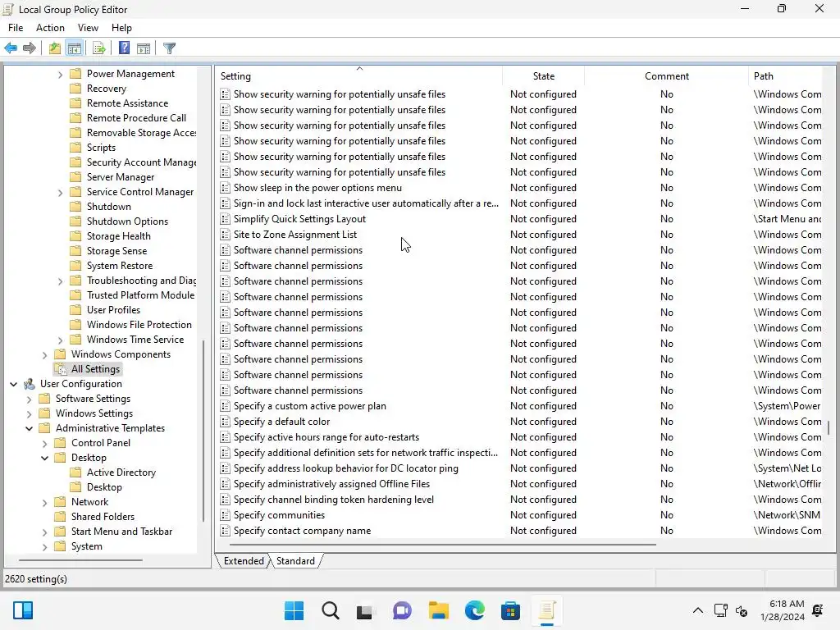Click policy icon for Specify a default color
This screenshot has height=630, width=840.
pos(225,422)
